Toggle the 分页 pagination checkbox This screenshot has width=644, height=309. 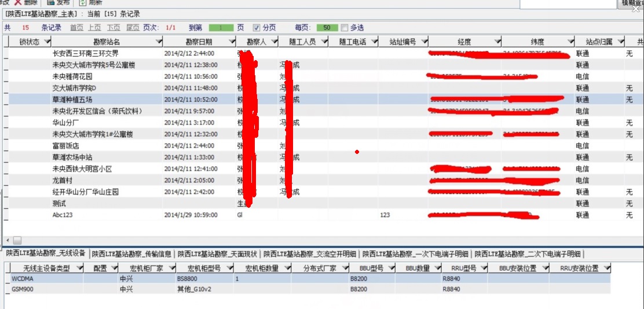(257, 28)
